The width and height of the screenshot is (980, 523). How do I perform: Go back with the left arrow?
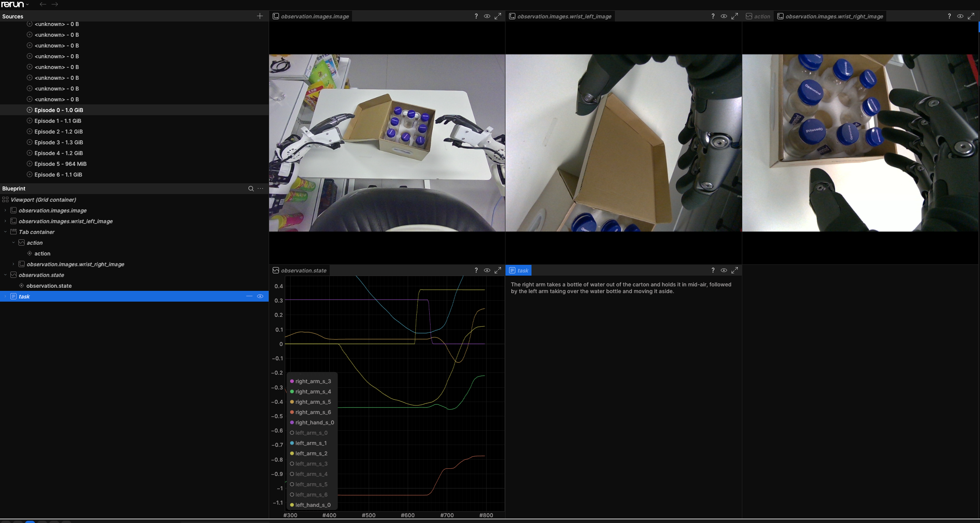pyautogui.click(x=43, y=4)
